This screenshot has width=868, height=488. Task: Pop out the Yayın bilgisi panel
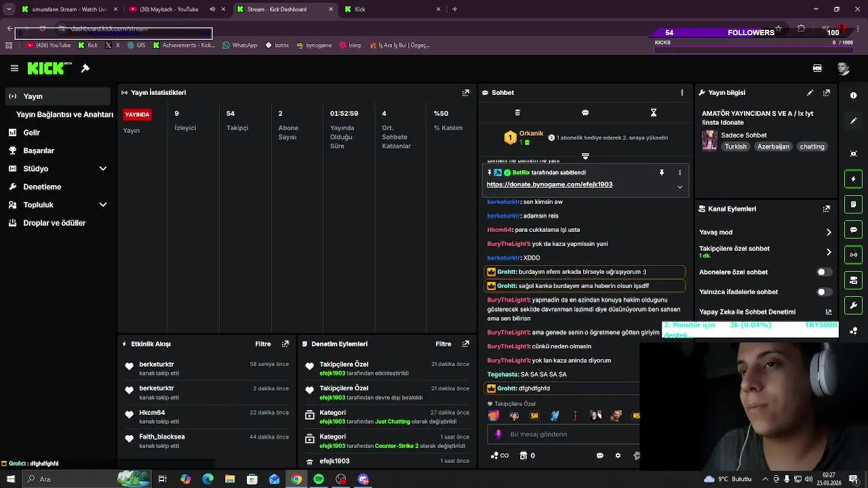click(x=826, y=93)
